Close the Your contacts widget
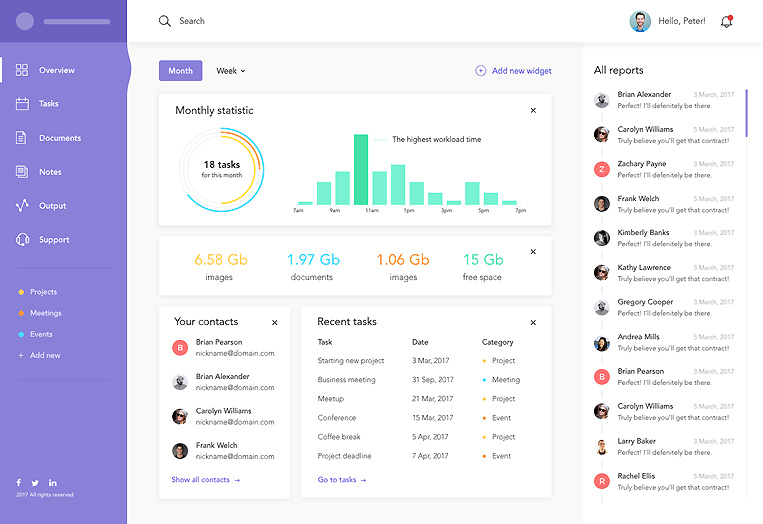Viewport: 763px width, 524px height. (275, 322)
